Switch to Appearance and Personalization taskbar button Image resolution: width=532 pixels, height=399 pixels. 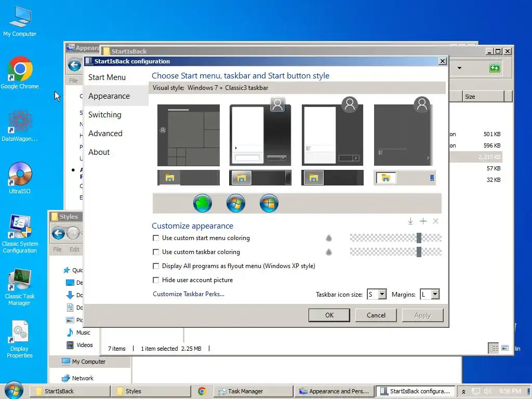pyautogui.click(x=334, y=391)
